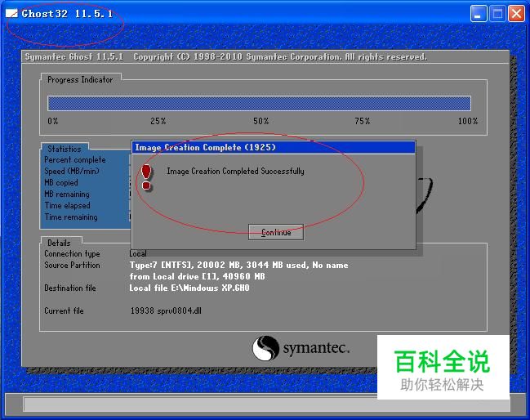Image resolution: width=530 pixels, height=420 pixels.
Task: Click the 'Percent complete' statistics label
Action: [x=75, y=159]
